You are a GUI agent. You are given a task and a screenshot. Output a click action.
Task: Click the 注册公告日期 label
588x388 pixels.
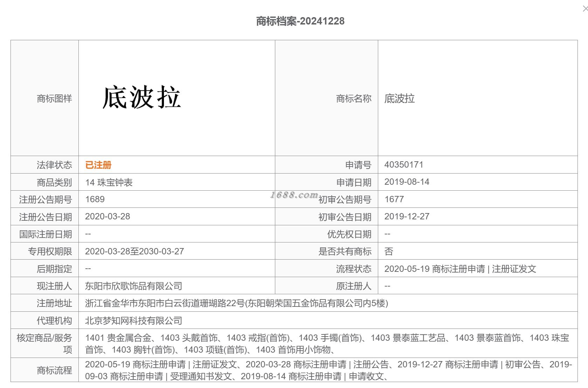[46, 217]
